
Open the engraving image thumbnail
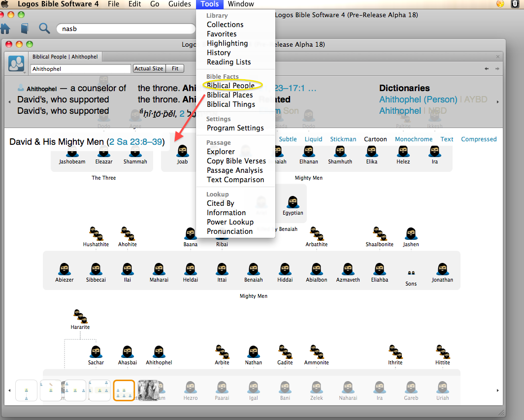coord(148,390)
